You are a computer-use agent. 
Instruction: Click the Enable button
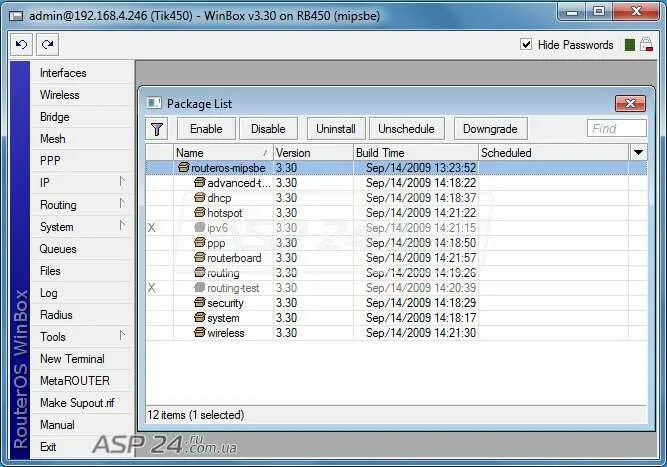[206, 129]
